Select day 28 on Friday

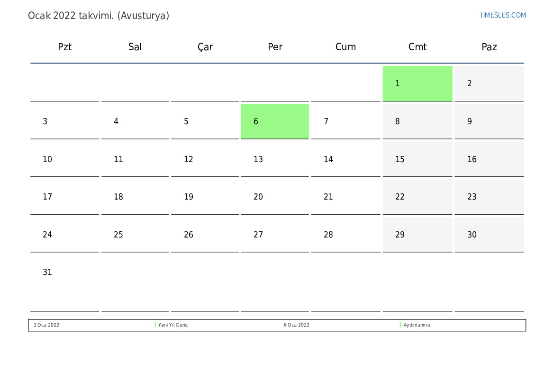point(328,235)
